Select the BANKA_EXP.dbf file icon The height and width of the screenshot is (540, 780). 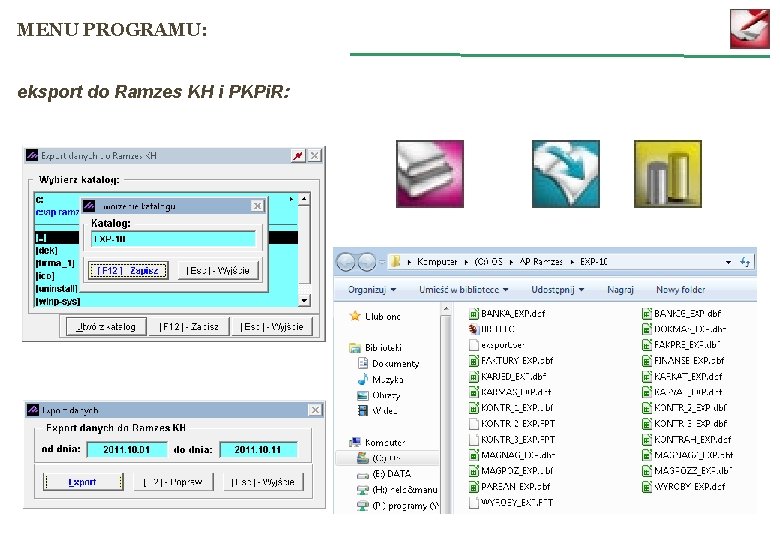click(474, 314)
